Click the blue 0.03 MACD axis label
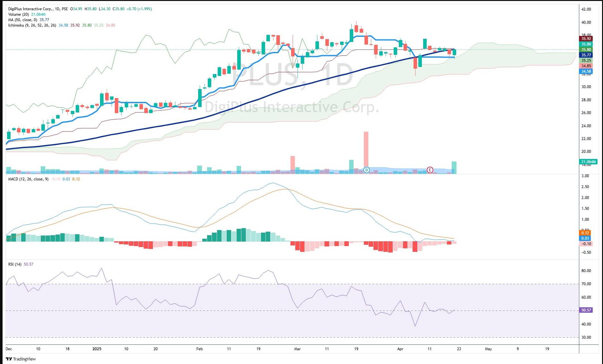603x364 pixels. click(585, 238)
